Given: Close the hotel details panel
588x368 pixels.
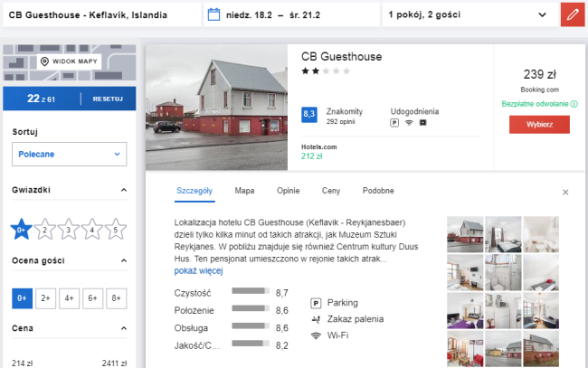Looking at the screenshot, I should point(565,193).
